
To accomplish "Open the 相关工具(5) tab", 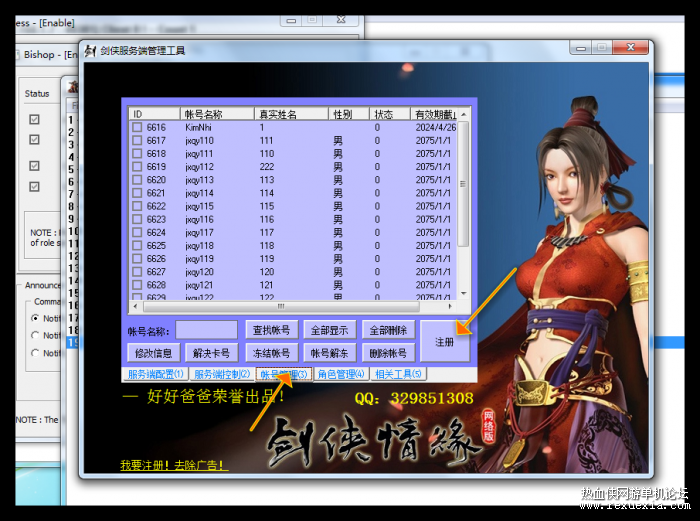I will point(398,374).
